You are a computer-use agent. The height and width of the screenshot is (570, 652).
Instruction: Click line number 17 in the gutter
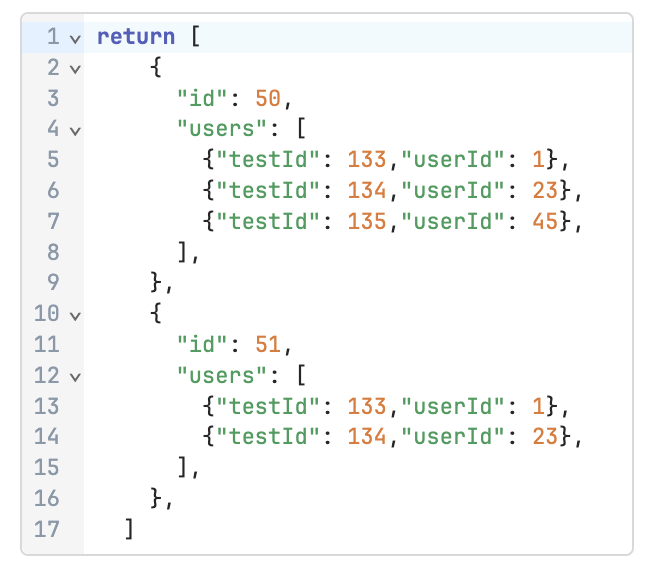coord(47,529)
